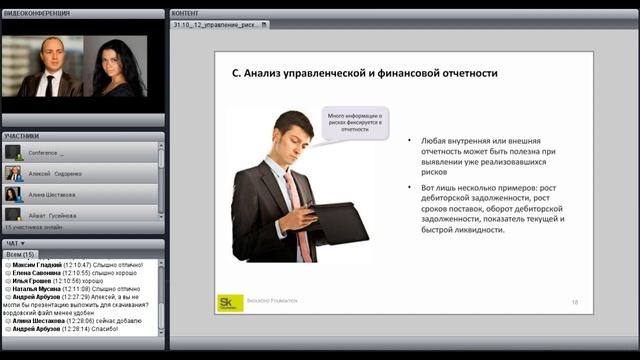The image size is (640, 360).
Task: Click the slide title 'С. Анализ управленческой и финансовой отчетности'
Action: pyautogui.click(x=364, y=73)
